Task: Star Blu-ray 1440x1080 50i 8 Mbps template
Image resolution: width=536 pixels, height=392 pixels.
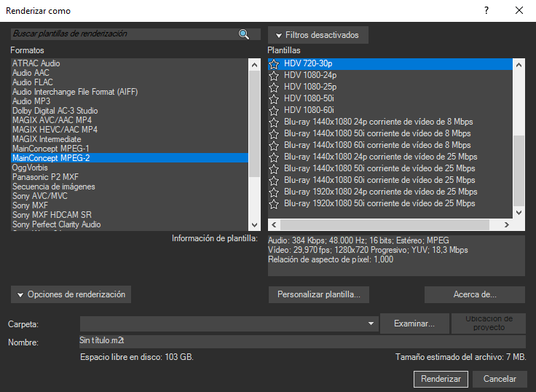Action: point(274,134)
